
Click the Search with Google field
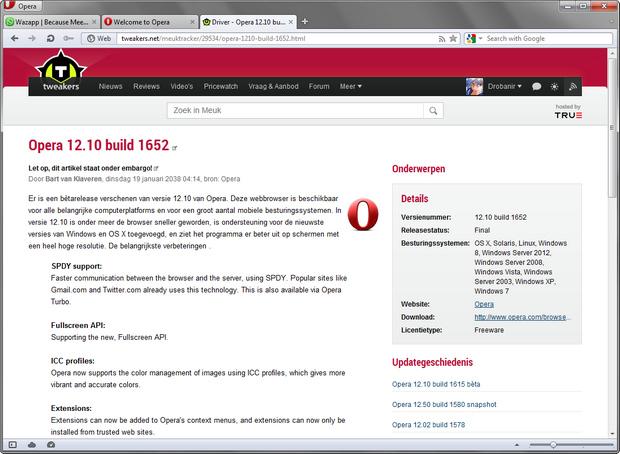[549, 38]
